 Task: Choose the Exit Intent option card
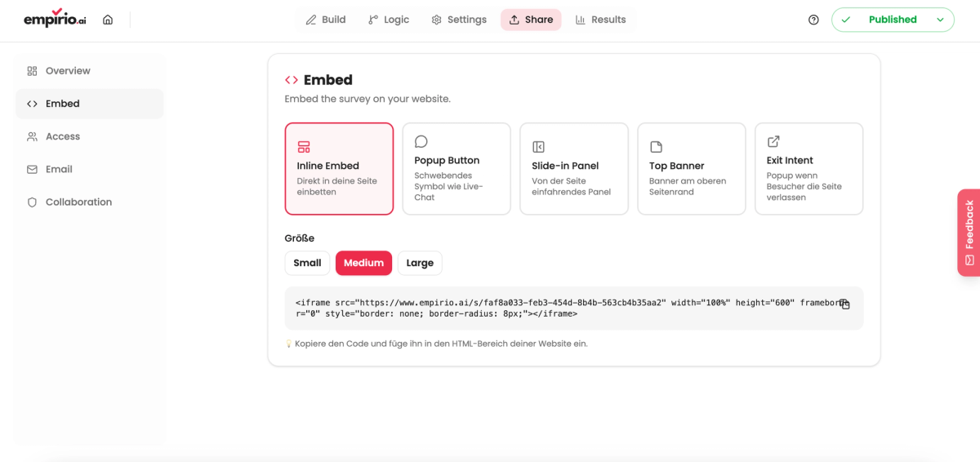coord(809,169)
